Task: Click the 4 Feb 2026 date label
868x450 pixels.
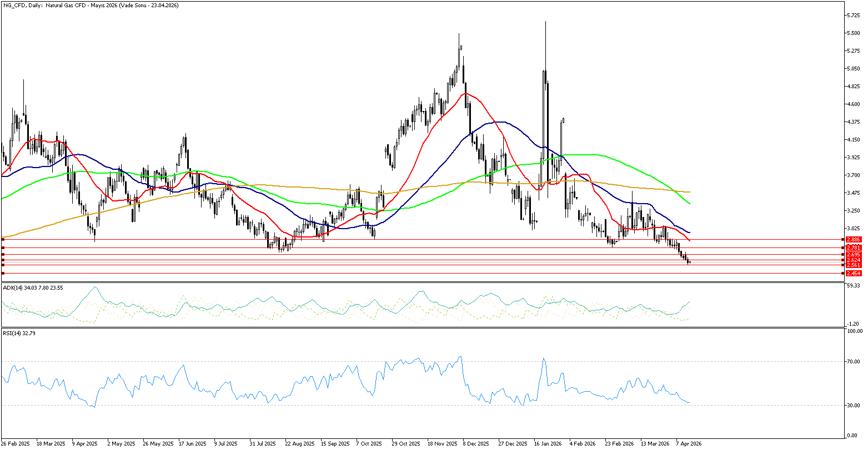Action: click(x=583, y=444)
